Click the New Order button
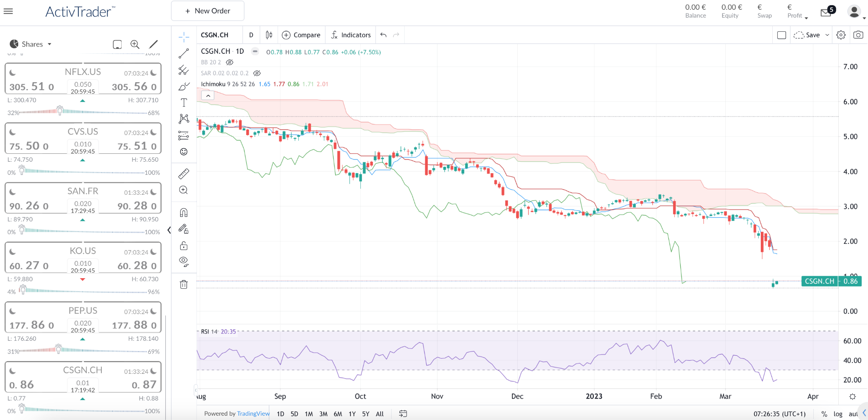Image resolution: width=868 pixels, height=420 pixels. [208, 11]
